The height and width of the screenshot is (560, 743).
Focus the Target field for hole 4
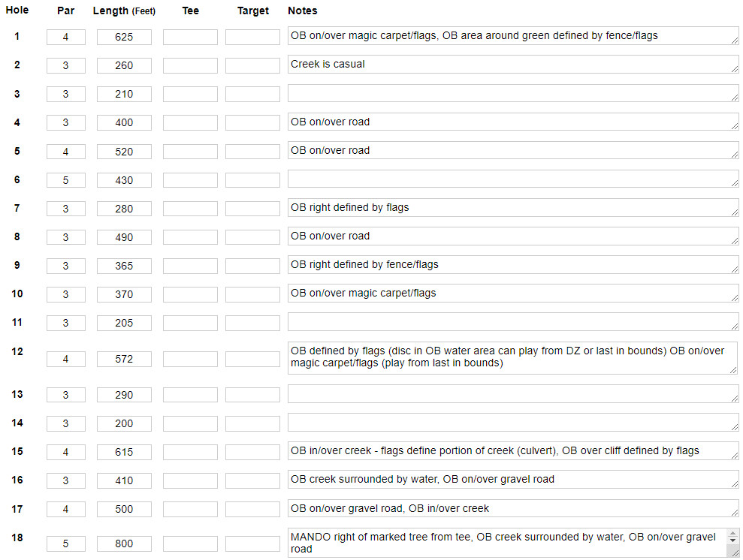tap(252, 122)
